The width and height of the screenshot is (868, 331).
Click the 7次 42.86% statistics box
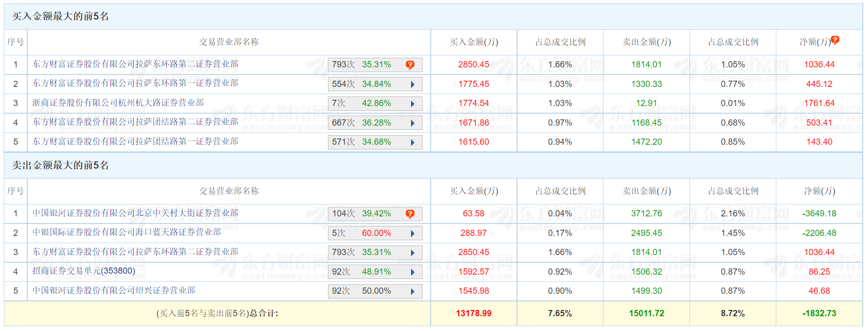[375, 103]
